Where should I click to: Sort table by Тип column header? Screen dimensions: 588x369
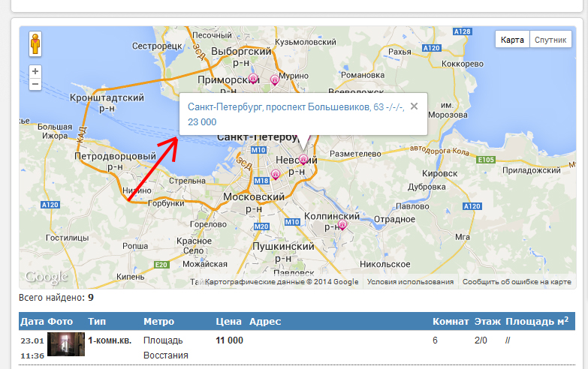pyautogui.click(x=97, y=322)
